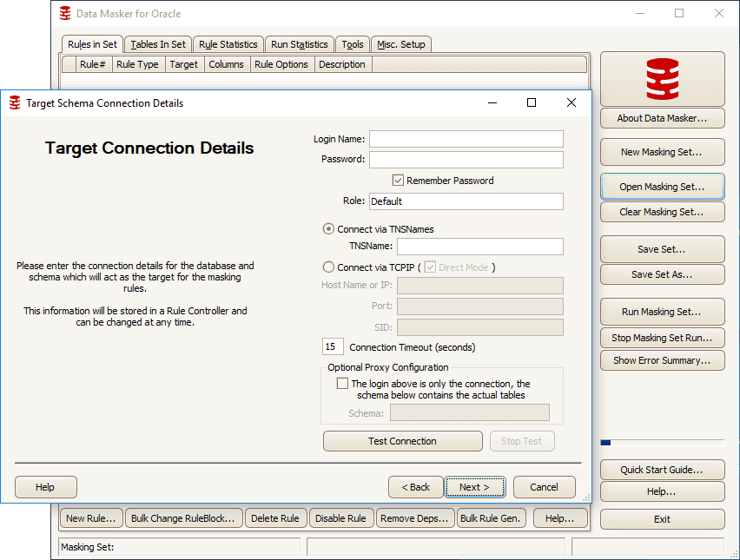This screenshot has width=740, height=560.
Task: Open Show Error Summary
Action: point(662,360)
